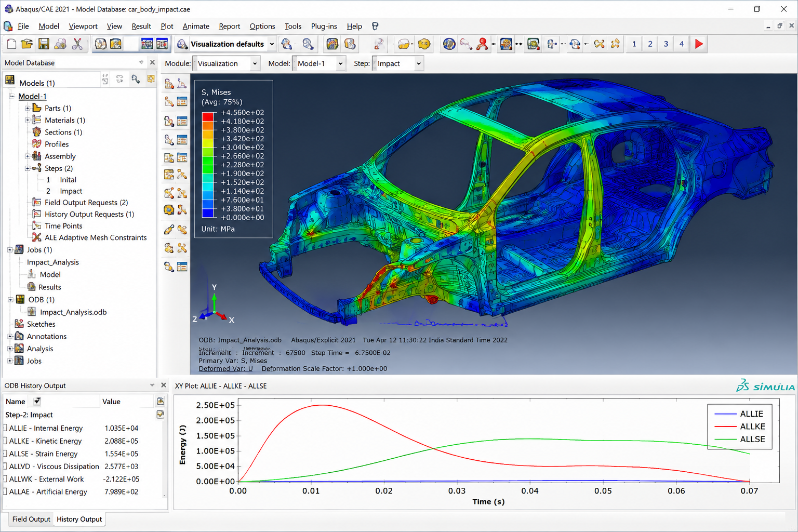Click the red swatch at legend top
Image resolution: width=798 pixels, height=532 pixels.
(208, 117)
